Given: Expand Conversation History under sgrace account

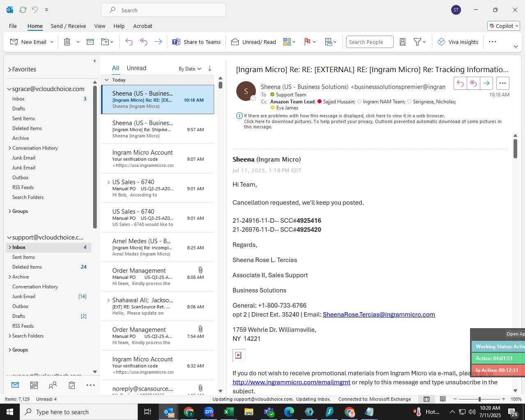Looking at the screenshot, I should (10, 148).
